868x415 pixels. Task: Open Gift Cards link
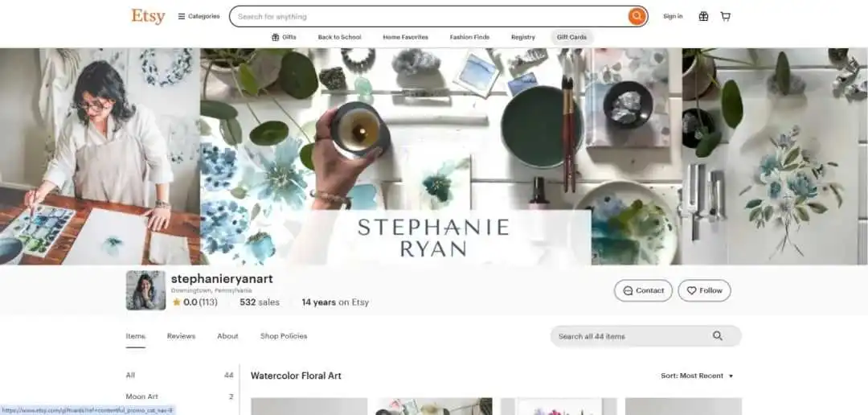tap(572, 37)
